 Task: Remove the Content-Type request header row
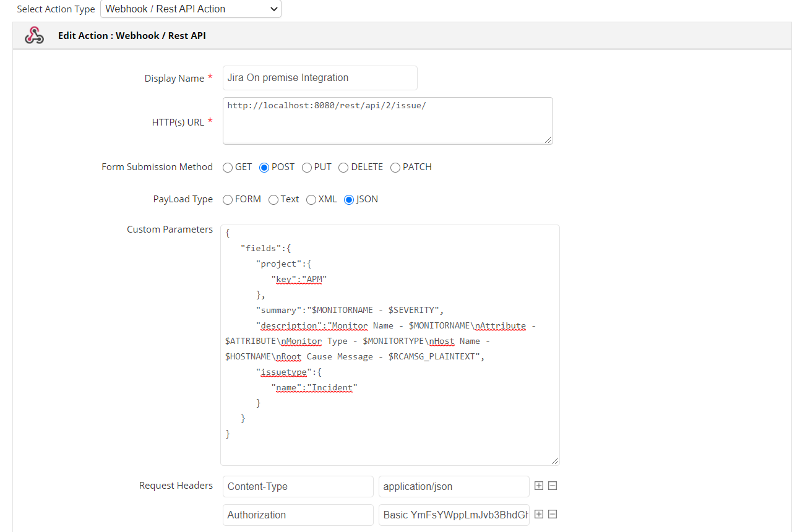[x=553, y=486]
